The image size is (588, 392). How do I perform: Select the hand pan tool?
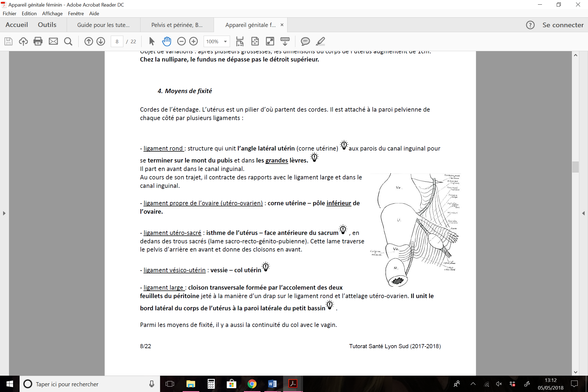pos(167,41)
